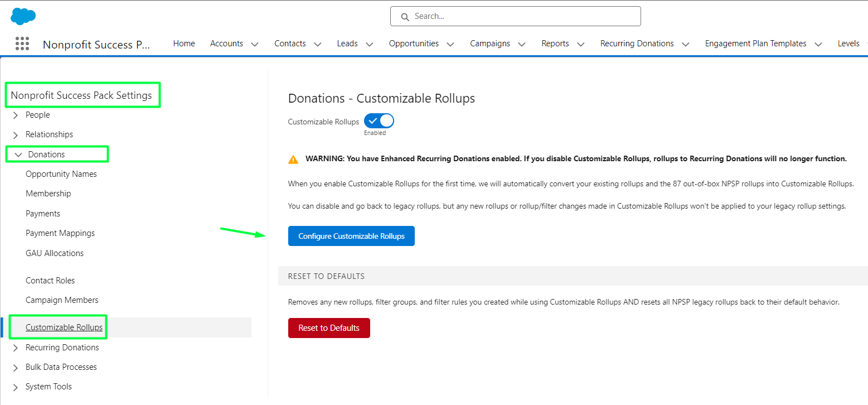Expand the Bulk Data Processes section
The width and height of the screenshot is (868, 405).
tap(16, 368)
